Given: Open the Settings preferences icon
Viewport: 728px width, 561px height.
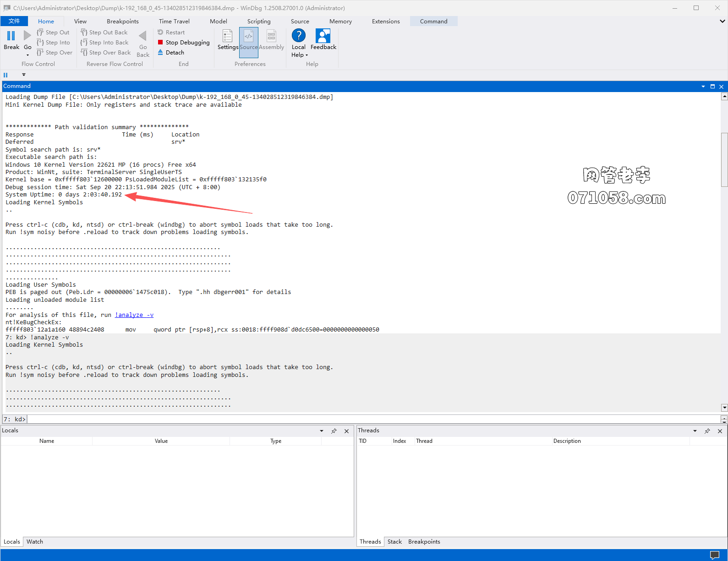Looking at the screenshot, I should click(227, 36).
